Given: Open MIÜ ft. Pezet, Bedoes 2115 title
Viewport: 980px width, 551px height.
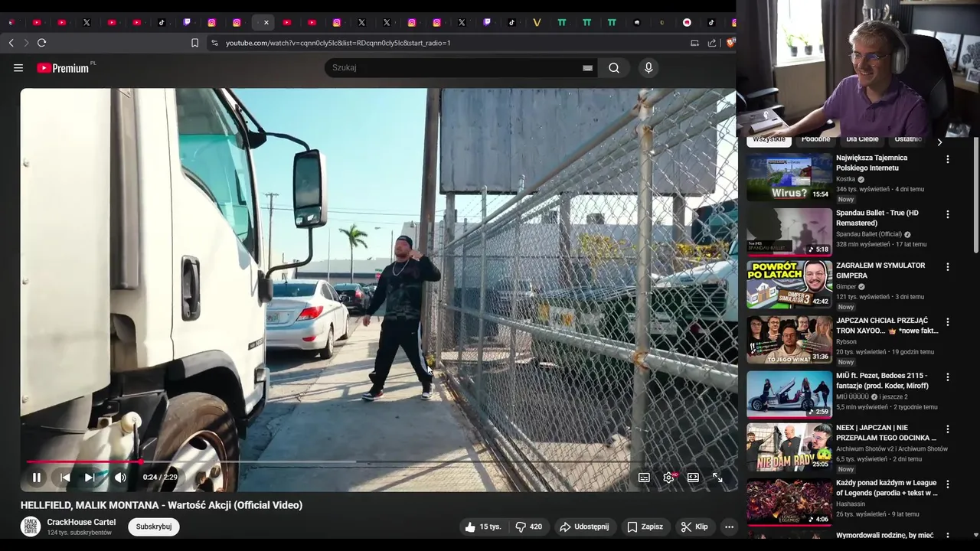Looking at the screenshot, I should tap(881, 380).
